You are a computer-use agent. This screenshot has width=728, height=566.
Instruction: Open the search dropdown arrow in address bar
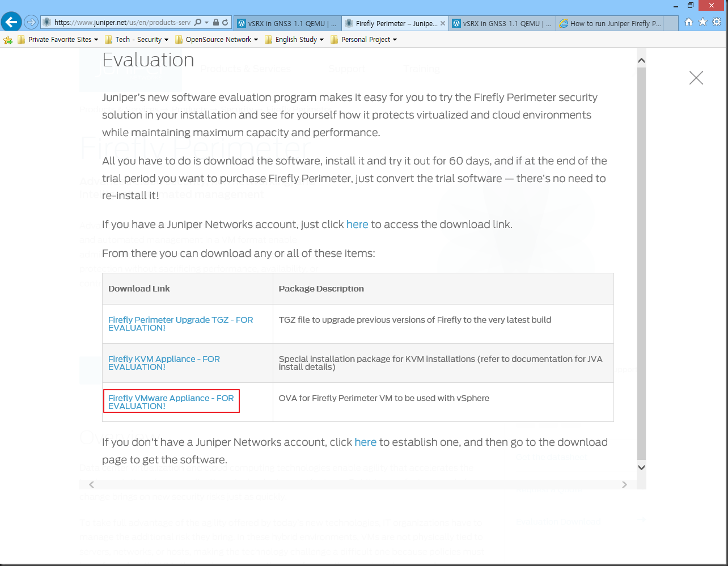(206, 23)
